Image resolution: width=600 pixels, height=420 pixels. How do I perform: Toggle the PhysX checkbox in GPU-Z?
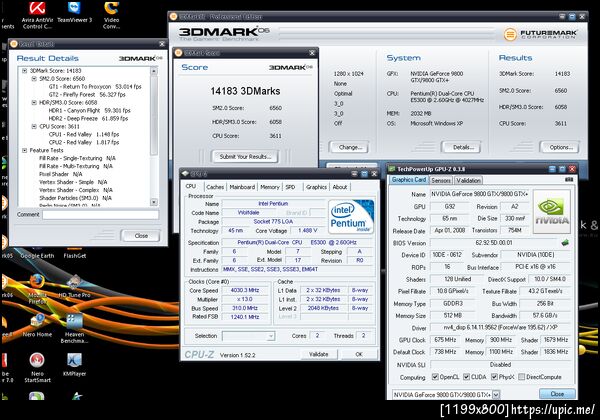[494, 377]
